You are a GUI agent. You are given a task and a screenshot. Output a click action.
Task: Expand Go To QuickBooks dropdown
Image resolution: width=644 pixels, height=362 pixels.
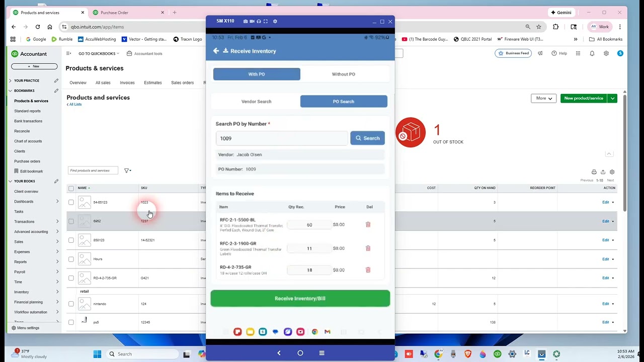pos(99,53)
